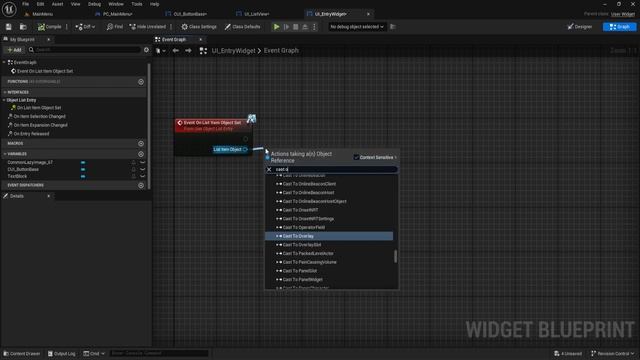Screen dimensions: 640x360
Task: Click UI_EntryWidget in the graph breadcrumb
Action: click(233, 51)
